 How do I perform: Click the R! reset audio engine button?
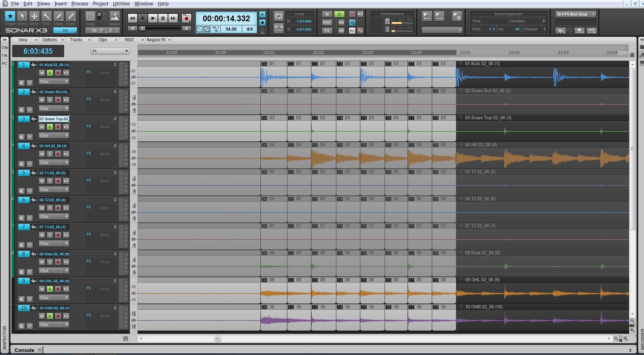pyautogui.click(x=352, y=31)
